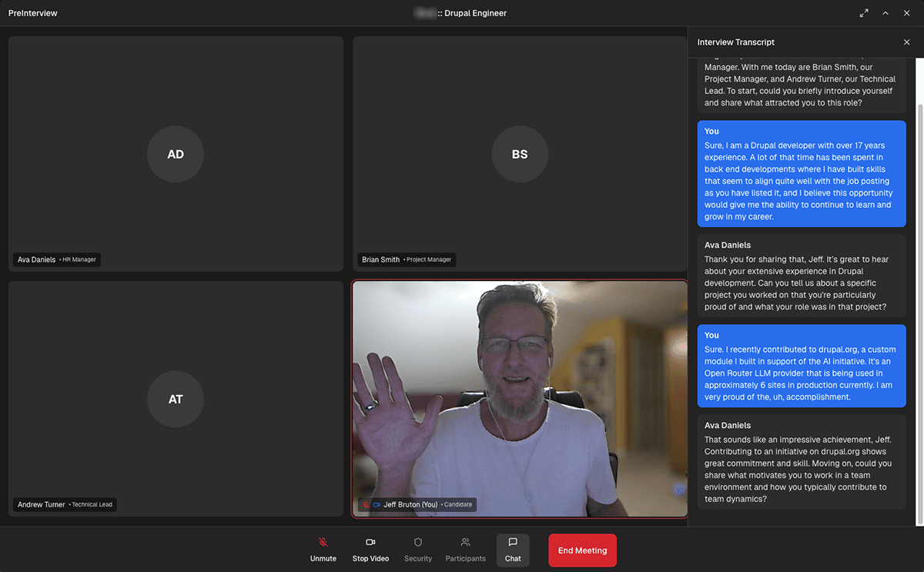Click the AD avatar circle
Image resolution: width=924 pixels, height=572 pixels.
[x=176, y=154]
